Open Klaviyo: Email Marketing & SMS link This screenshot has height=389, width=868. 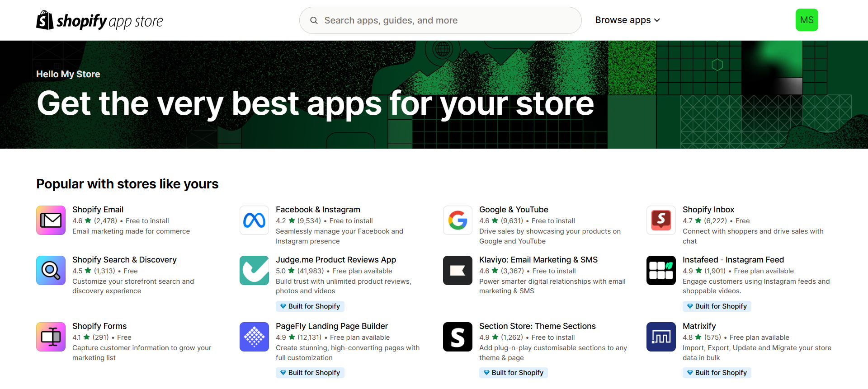(538, 260)
